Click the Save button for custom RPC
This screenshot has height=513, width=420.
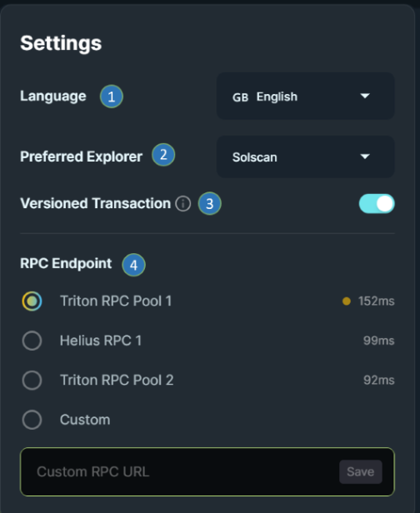point(361,471)
